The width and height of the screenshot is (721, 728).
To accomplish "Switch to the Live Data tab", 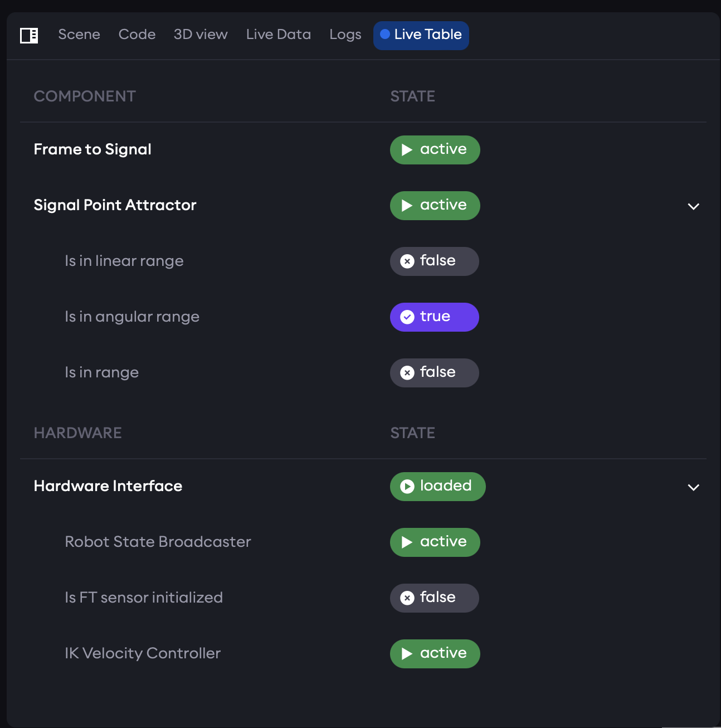I will pyautogui.click(x=279, y=35).
